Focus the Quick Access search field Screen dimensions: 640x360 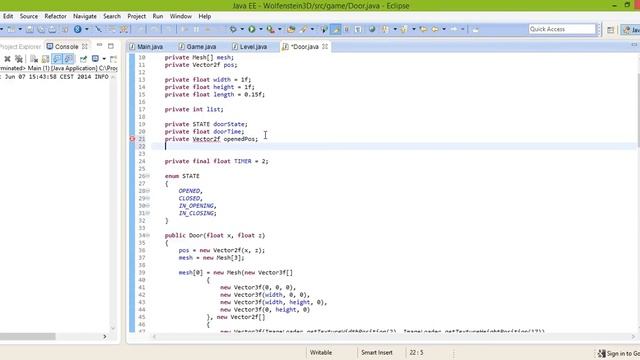click(562, 29)
